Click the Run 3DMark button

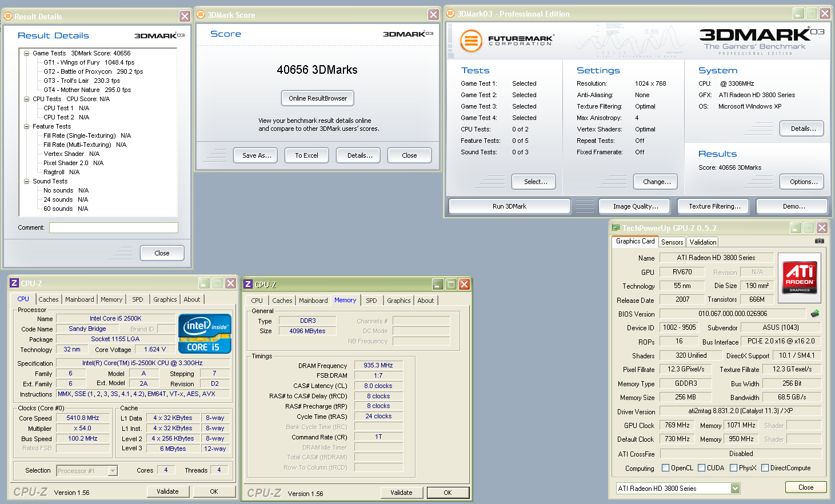tap(509, 206)
